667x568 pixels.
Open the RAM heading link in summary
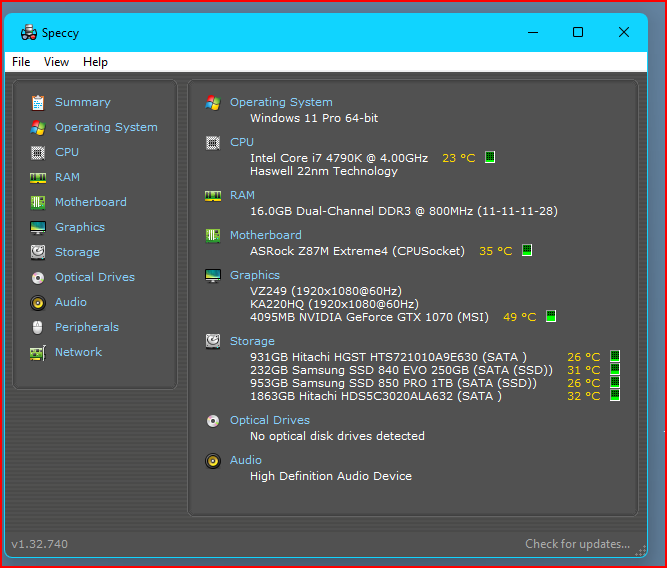(242, 195)
